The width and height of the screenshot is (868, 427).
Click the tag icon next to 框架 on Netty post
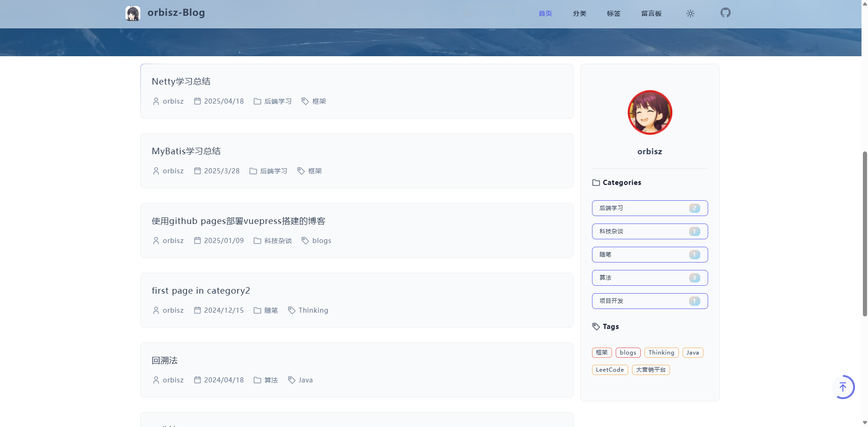pos(305,101)
